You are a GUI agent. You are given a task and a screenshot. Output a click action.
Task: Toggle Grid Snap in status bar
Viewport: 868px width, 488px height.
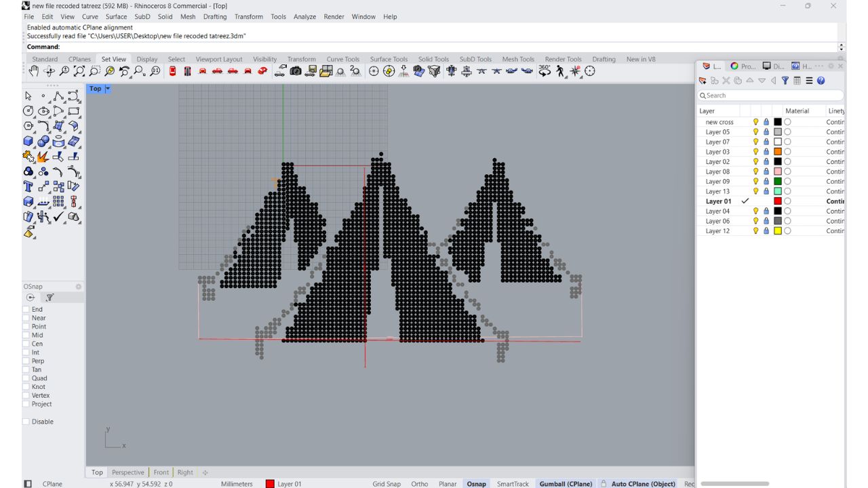(x=387, y=484)
